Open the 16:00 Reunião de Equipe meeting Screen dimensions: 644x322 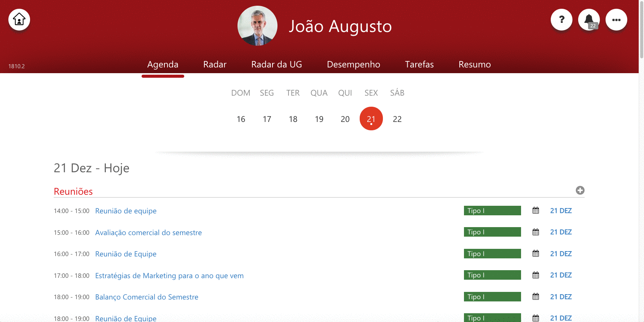pos(126,254)
